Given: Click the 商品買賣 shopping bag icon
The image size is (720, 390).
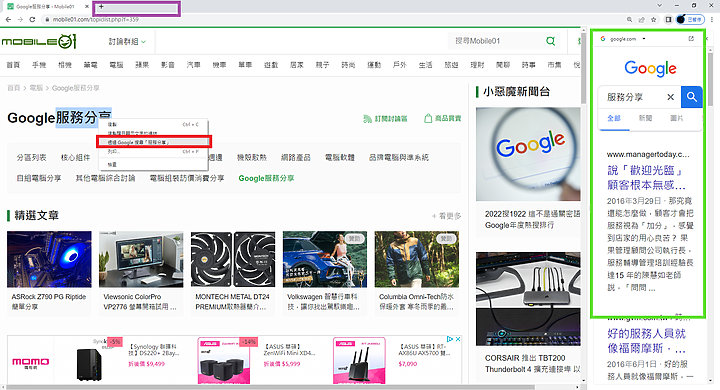Looking at the screenshot, I should (x=428, y=118).
